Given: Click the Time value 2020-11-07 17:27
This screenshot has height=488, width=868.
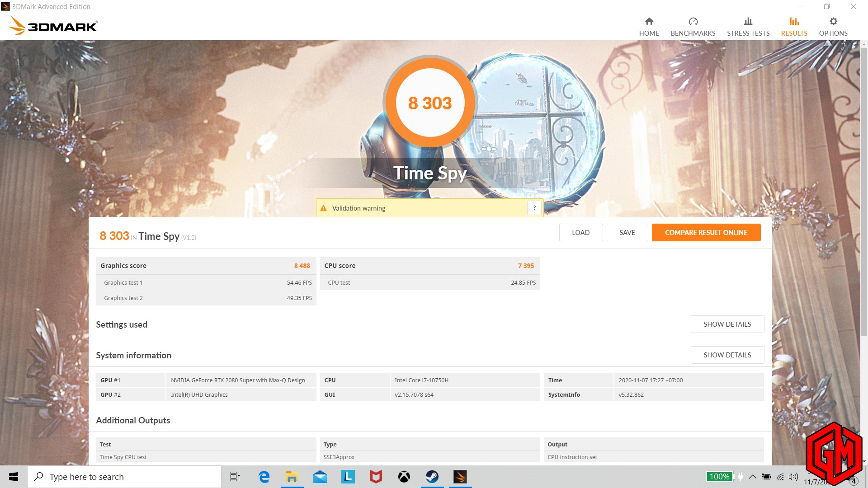Looking at the screenshot, I should (x=651, y=380).
